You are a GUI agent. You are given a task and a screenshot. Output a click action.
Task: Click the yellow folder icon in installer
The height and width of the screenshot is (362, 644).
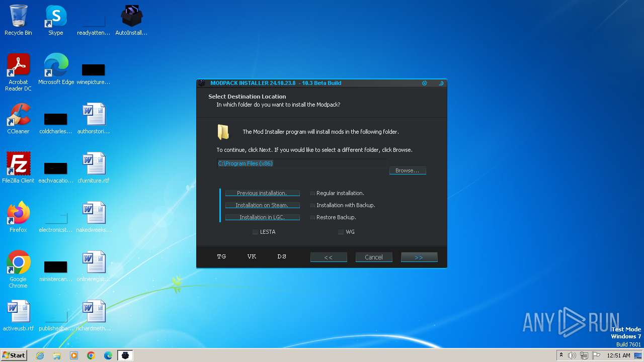[x=223, y=132]
